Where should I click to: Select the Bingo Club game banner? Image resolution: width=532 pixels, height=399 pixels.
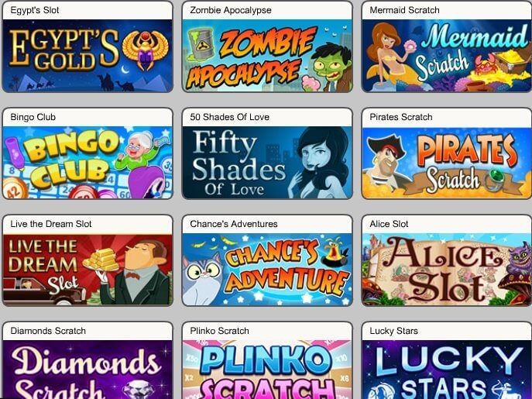coord(88,163)
